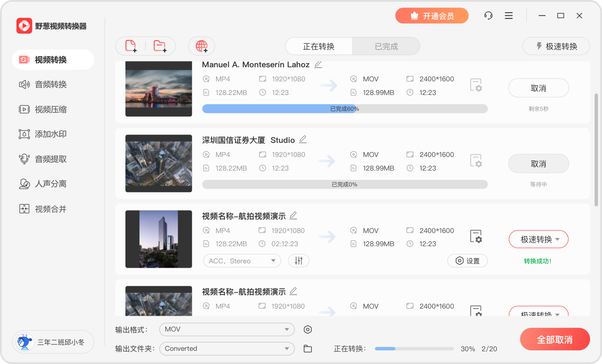This screenshot has height=364, width=602.
Task: Click the add folder icon
Action: tap(159, 46)
